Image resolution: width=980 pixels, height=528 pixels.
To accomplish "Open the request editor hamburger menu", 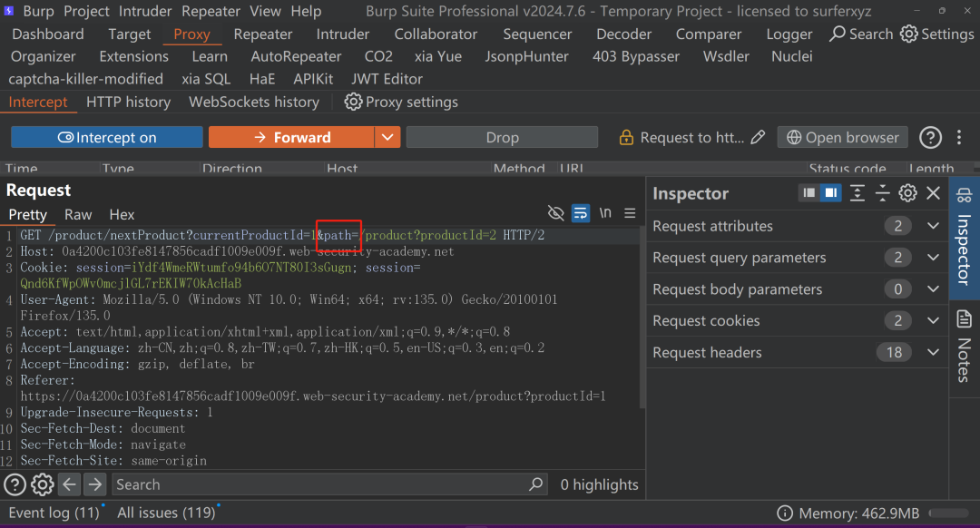I will (x=630, y=213).
